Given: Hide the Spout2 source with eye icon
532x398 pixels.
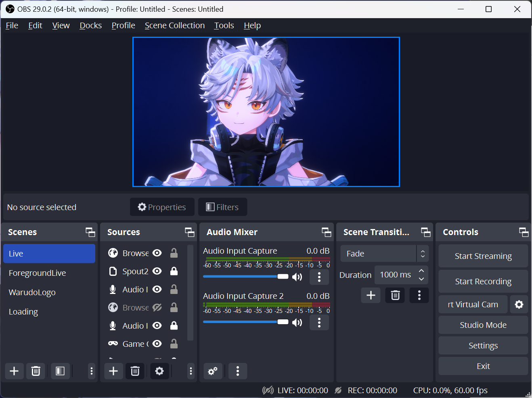Looking at the screenshot, I should (x=157, y=271).
